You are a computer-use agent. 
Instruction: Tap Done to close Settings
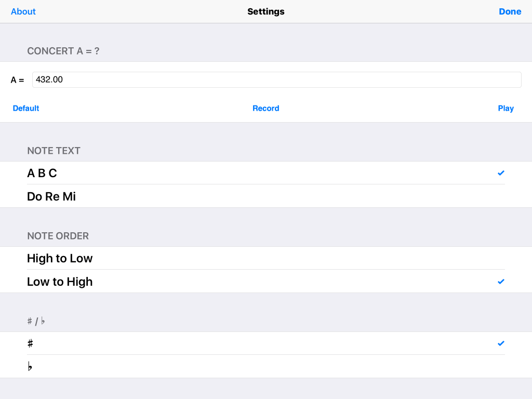coord(510,11)
